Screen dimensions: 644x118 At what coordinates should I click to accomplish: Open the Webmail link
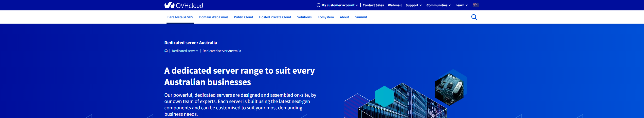[395, 5]
